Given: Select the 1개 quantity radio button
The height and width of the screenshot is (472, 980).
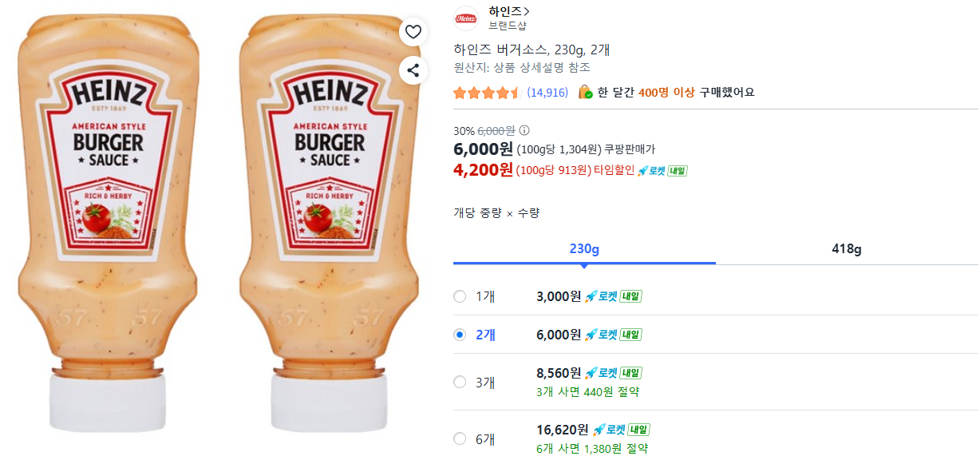Looking at the screenshot, I should [460, 297].
